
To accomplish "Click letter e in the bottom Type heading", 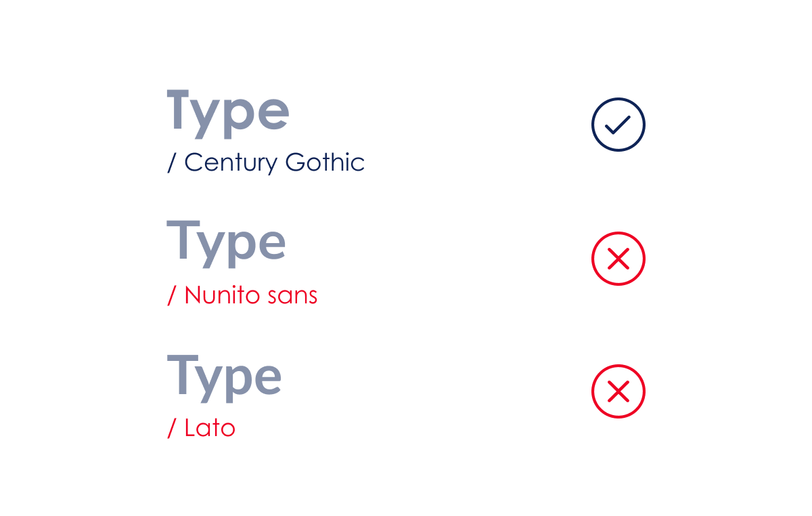I will tap(268, 379).
